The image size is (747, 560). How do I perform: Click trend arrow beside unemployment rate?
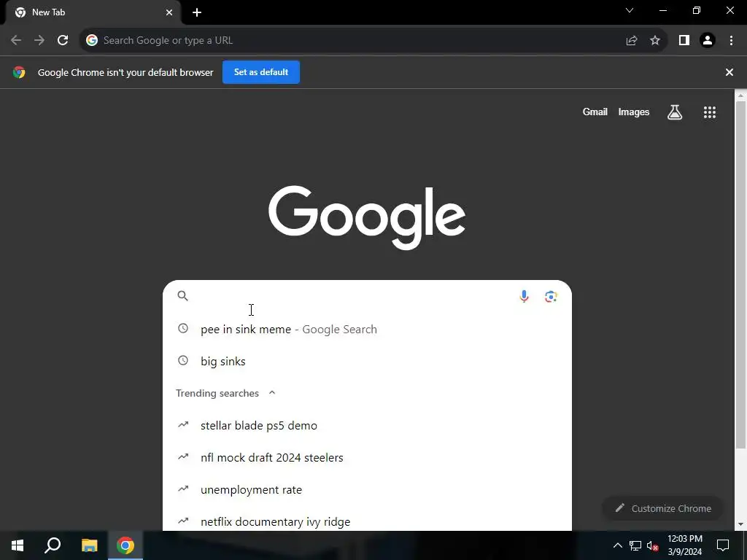(183, 489)
